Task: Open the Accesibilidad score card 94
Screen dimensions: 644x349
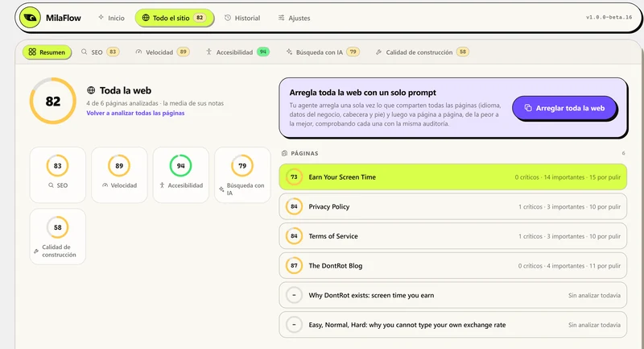Action: coord(180,175)
